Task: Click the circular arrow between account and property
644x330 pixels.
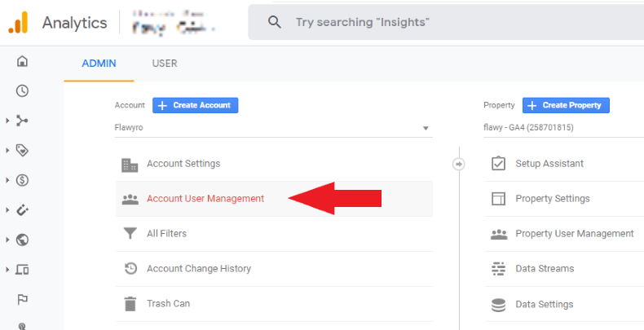Action: click(x=458, y=164)
